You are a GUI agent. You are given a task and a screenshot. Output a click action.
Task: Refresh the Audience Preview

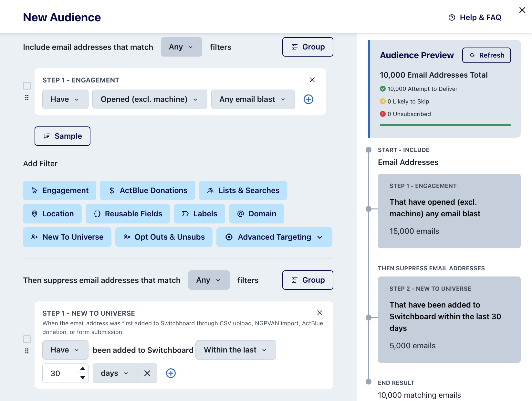[486, 55]
